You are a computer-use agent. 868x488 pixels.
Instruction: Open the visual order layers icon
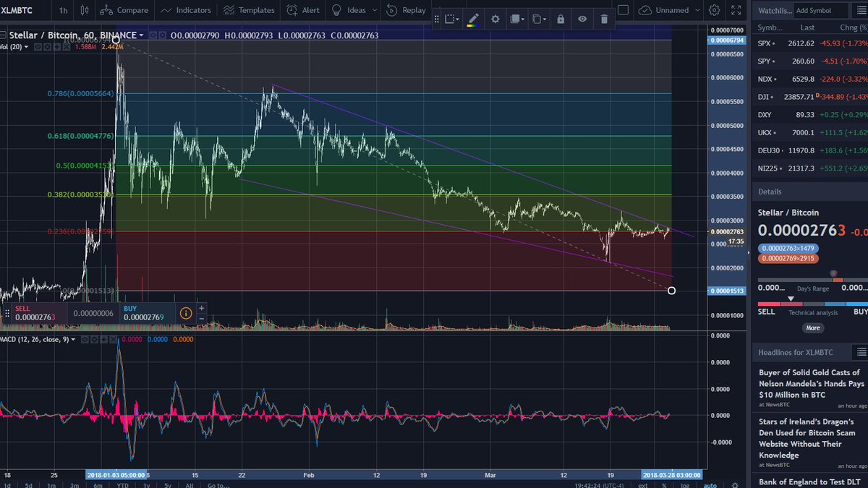(x=514, y=20)
